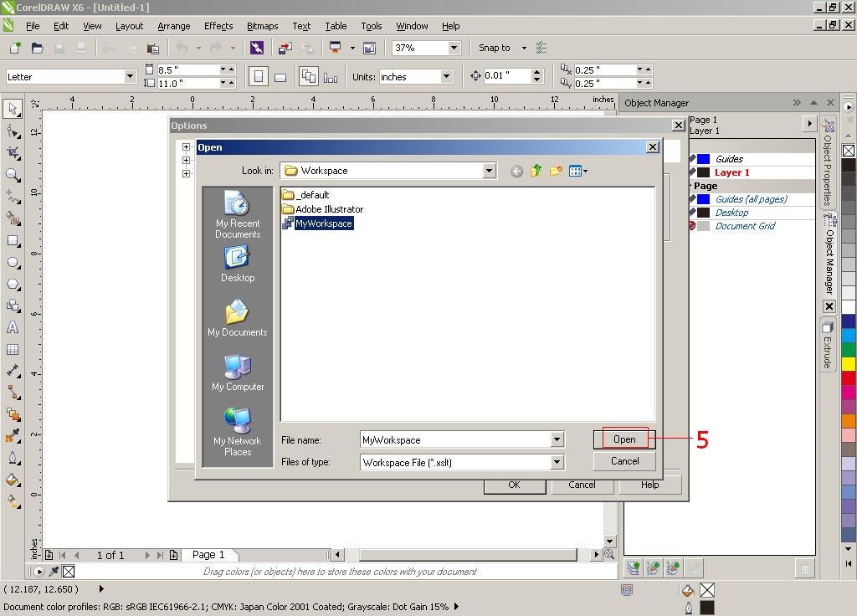Viewport: 857px width, 616px height.
Task: Open the Bitmaps menu
Action: coord(262,26)
